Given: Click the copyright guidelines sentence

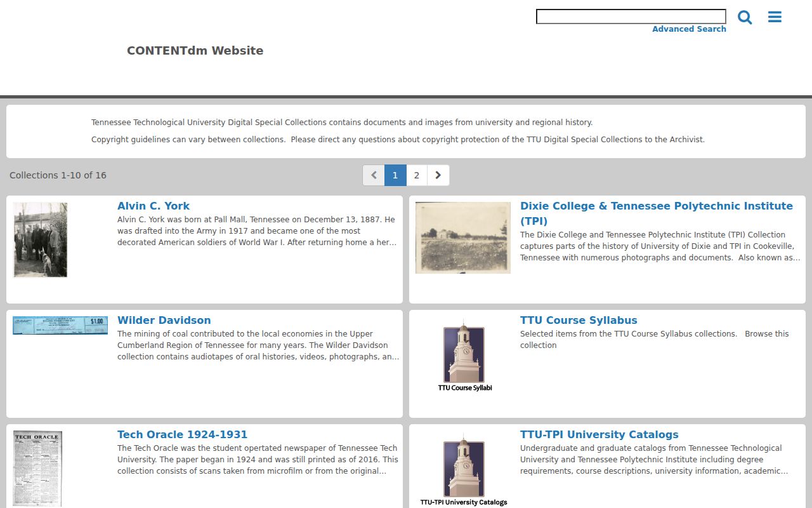Looking at the screenshot, I should pyautogui.click(x=398, y=140).
